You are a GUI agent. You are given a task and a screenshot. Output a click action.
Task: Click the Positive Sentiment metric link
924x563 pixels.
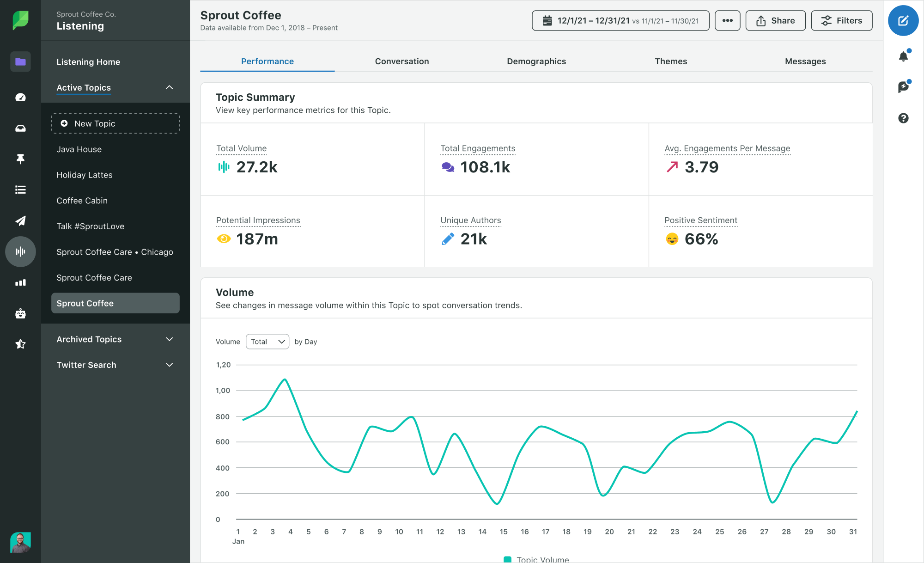coord(701,220)
